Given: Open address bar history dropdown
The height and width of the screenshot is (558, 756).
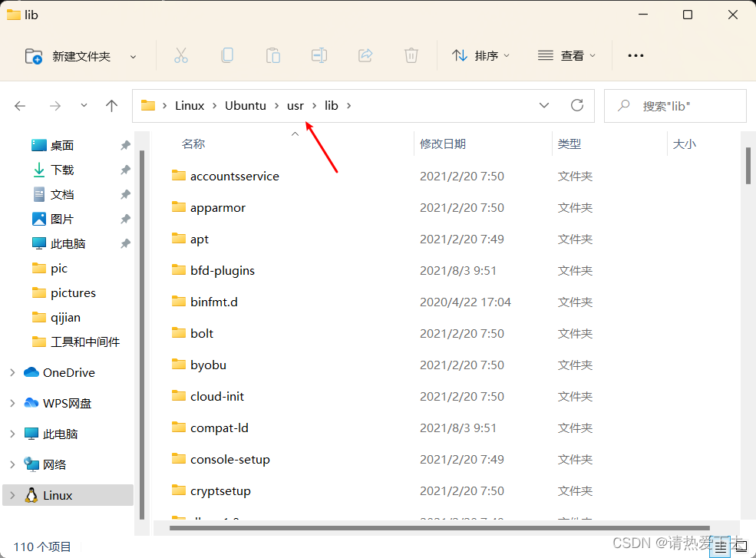Looking at the screenshot, I should [544, 105].
